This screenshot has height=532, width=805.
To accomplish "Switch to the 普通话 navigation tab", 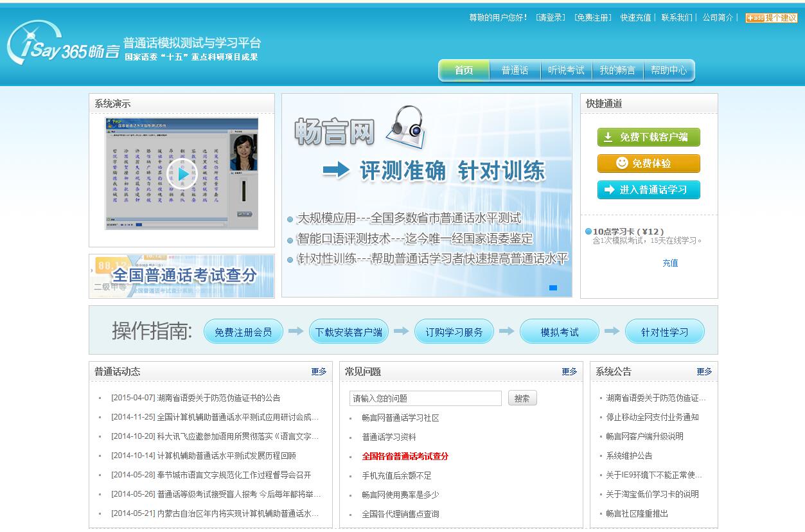I will click(515, 71).
